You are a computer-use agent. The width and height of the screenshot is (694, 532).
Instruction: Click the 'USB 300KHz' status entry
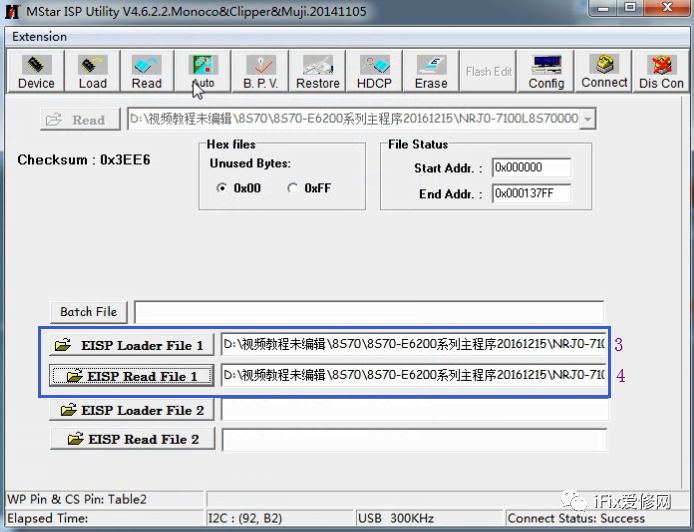396,518
